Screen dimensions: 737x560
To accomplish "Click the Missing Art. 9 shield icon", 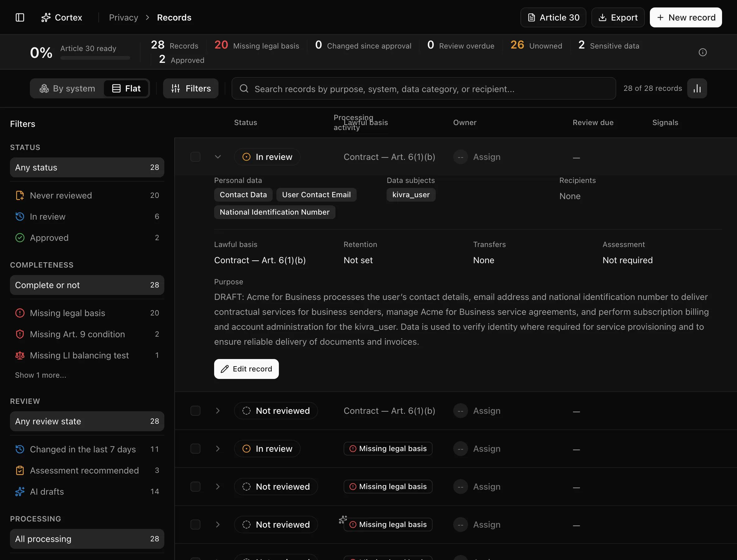I will [x=20, y=334].
